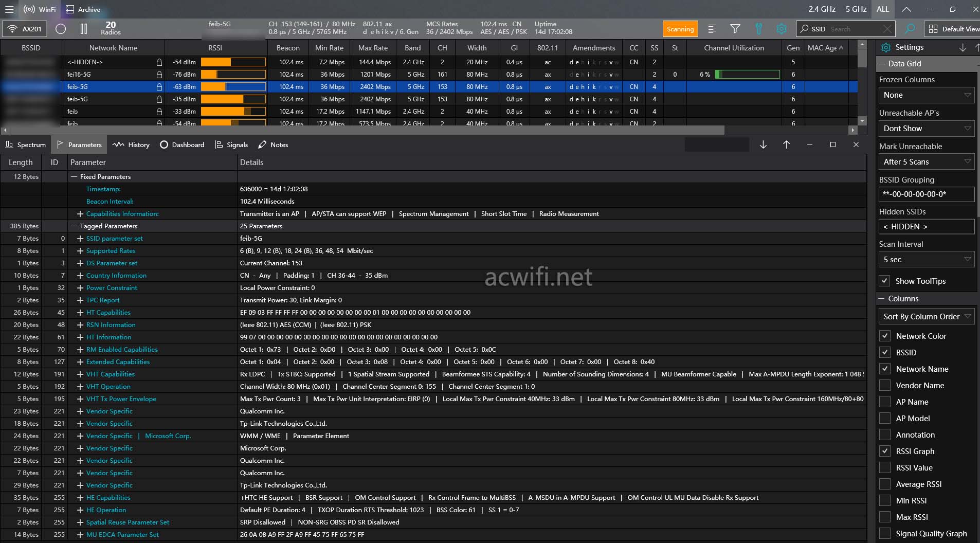Expand the RSN Information row

(80, 324)
